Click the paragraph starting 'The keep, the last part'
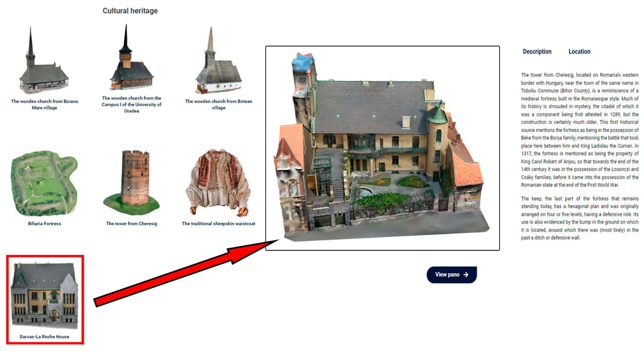The image size is (644, 351). coord(580,218)
